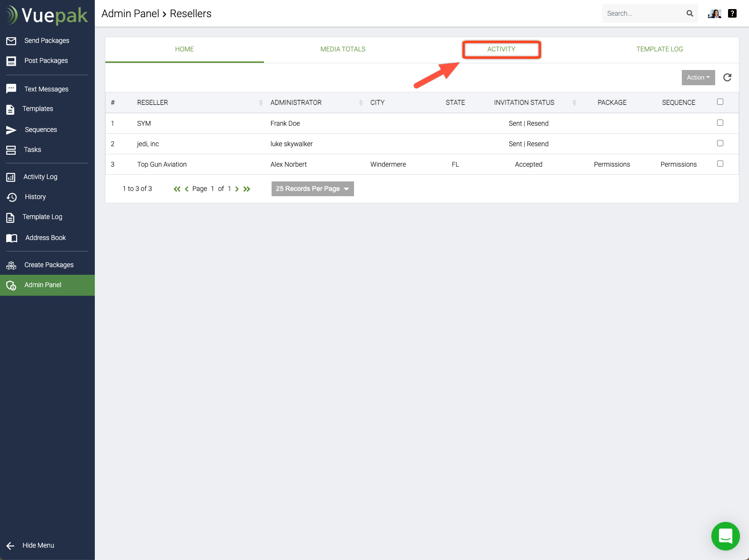Switch to the Home tab

(x=184, y=50)
